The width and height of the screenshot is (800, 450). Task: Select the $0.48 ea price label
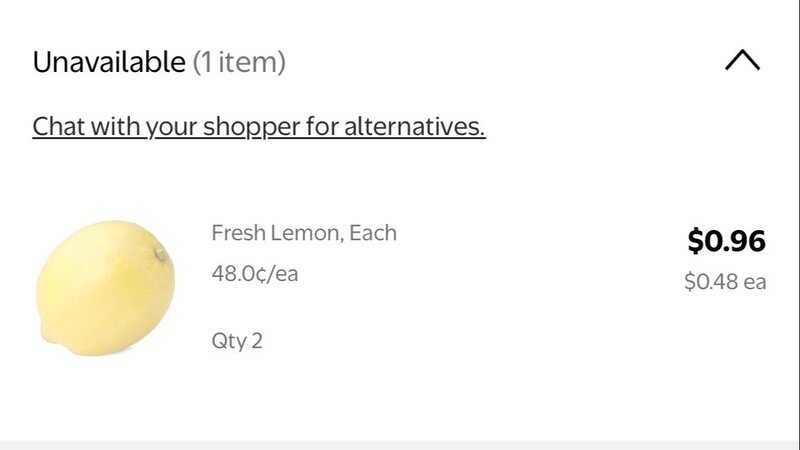725,282
